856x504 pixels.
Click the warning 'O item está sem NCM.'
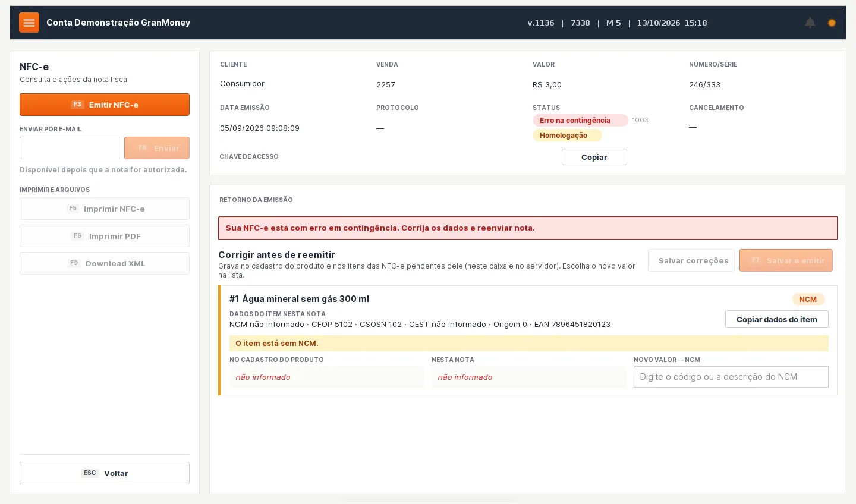tap(529, 344)
